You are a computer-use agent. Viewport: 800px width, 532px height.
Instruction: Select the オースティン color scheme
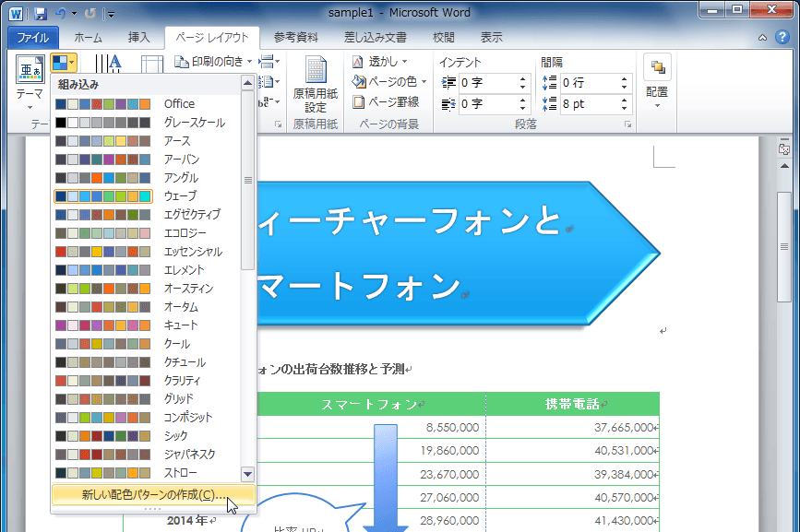point(147,288)
